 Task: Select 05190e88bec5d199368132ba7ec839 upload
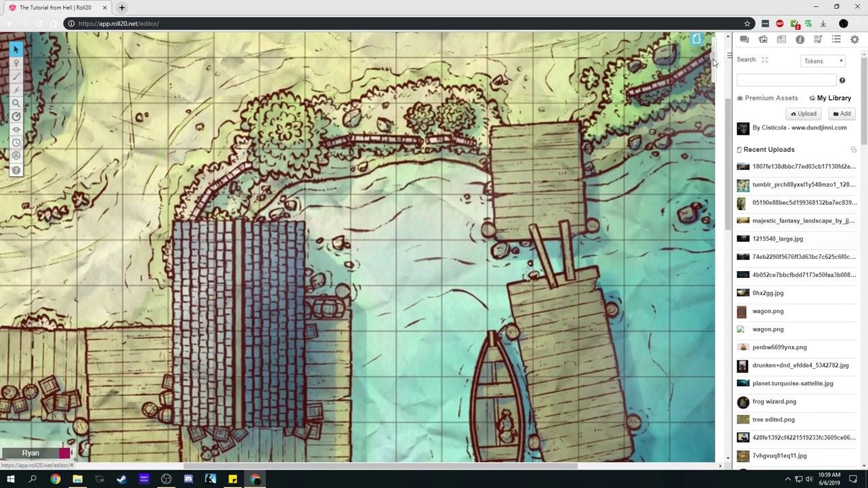pos(796,203)
